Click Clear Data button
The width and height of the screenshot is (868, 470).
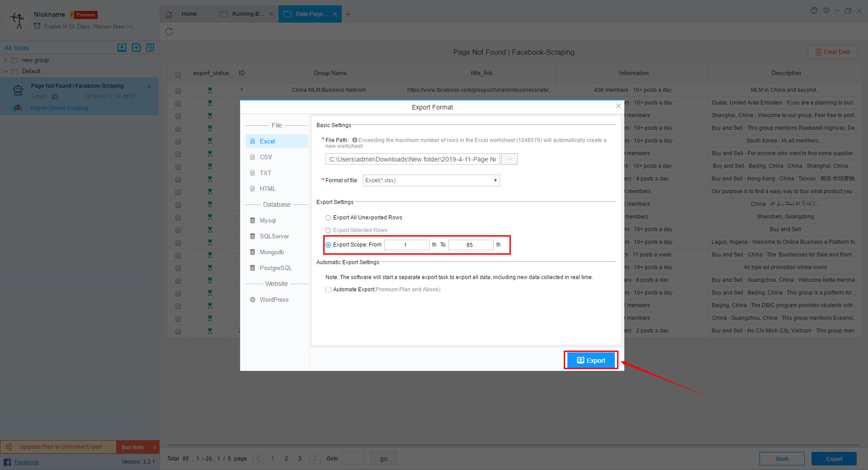point(833,52)
